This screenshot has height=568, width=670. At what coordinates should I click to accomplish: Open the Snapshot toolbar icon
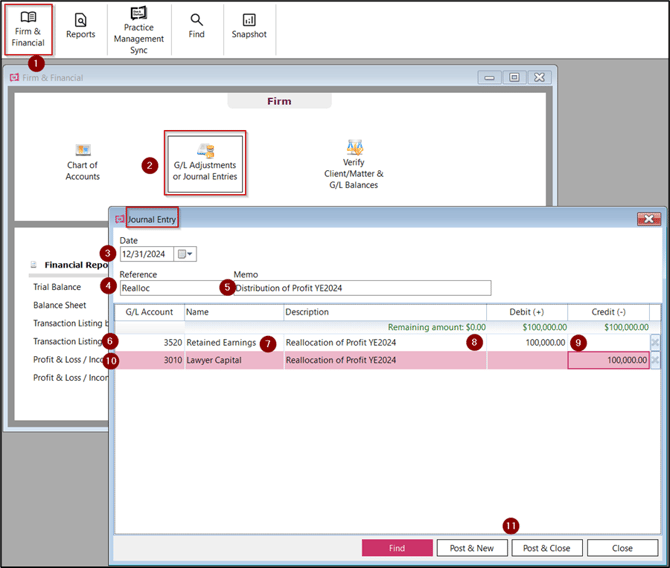249,26
